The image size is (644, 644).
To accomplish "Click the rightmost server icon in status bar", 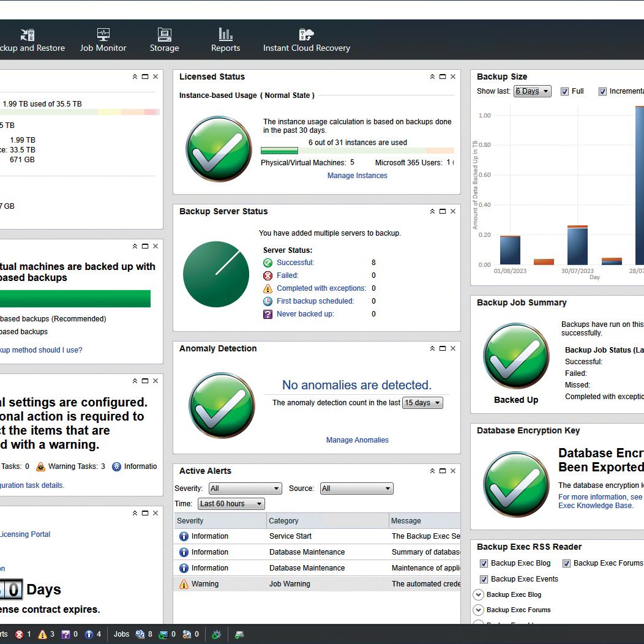I will (239, 635).
